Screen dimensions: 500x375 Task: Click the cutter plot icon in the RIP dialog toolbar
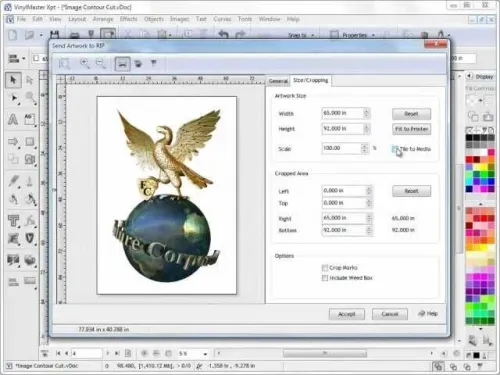point(138,63)
